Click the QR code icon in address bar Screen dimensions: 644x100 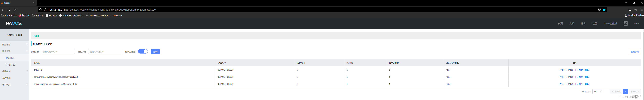(599, 10)
